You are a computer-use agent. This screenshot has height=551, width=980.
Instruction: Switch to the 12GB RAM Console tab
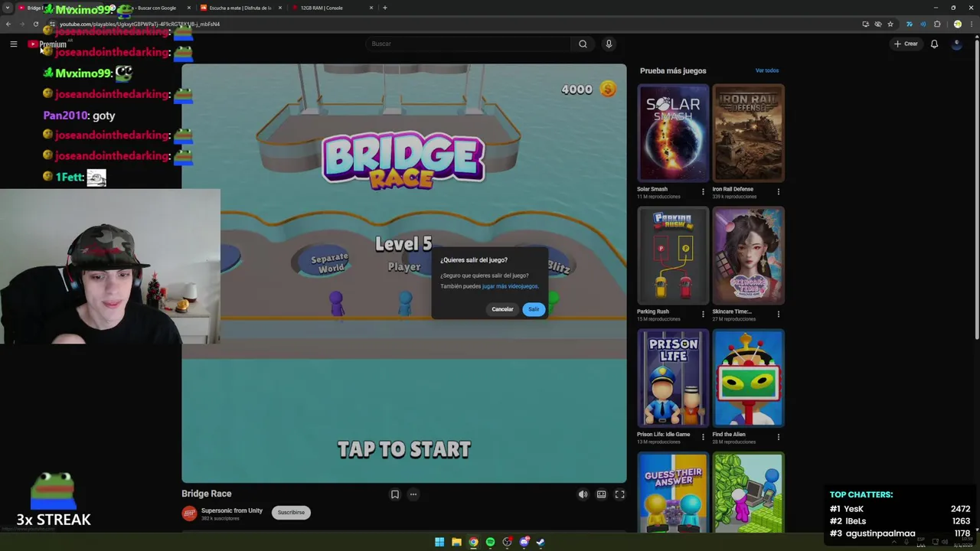click(x=331, y=8)
